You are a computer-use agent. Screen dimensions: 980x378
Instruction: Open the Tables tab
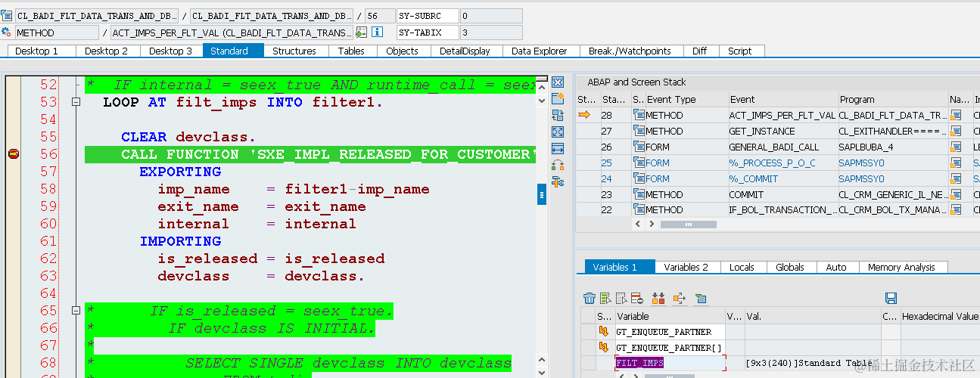(351, 51)
